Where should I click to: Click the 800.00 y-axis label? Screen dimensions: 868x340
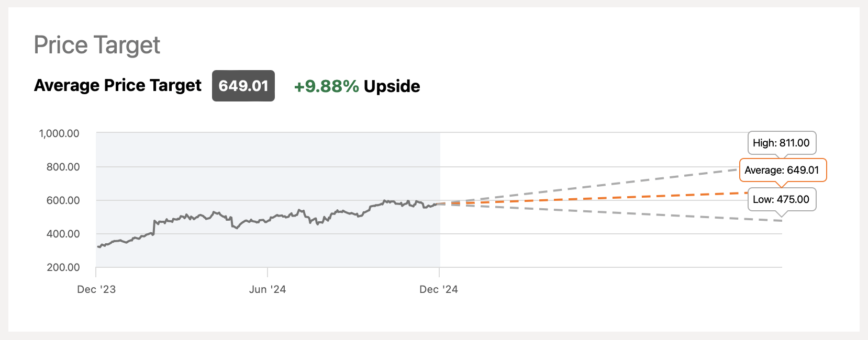[63, 167]
